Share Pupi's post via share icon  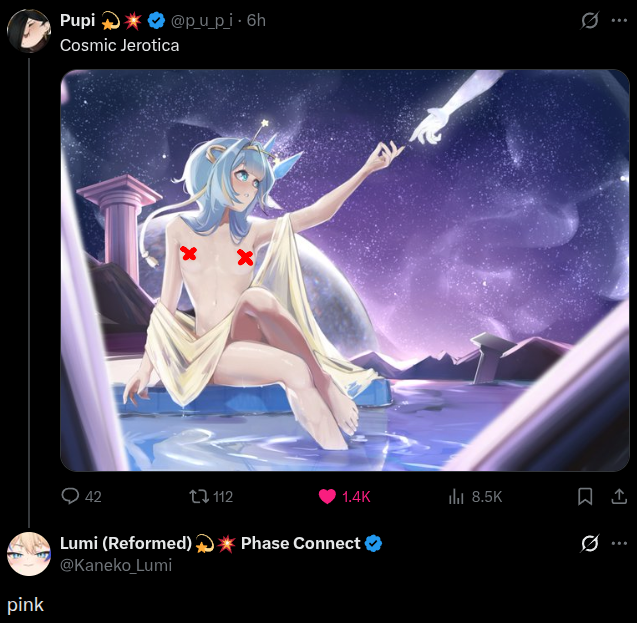(x=619, y=496)
